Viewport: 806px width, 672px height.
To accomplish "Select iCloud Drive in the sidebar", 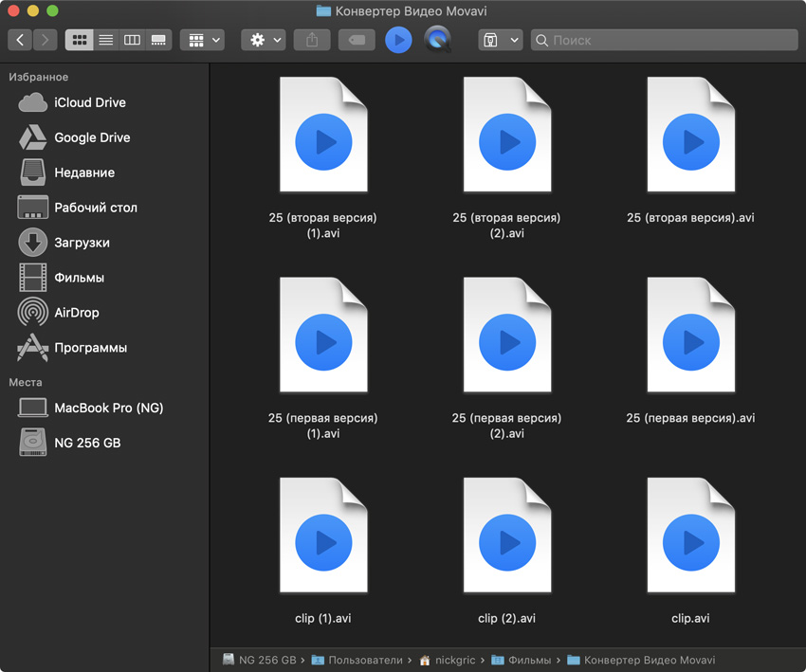I will 89,102.
